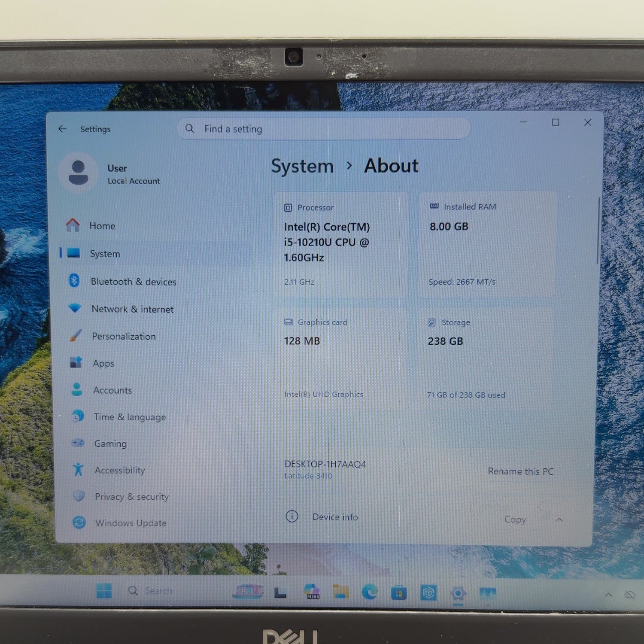Go back using the Settings back arrow
Viewport: 644px width, 644px height.
(x=63, y=129)
